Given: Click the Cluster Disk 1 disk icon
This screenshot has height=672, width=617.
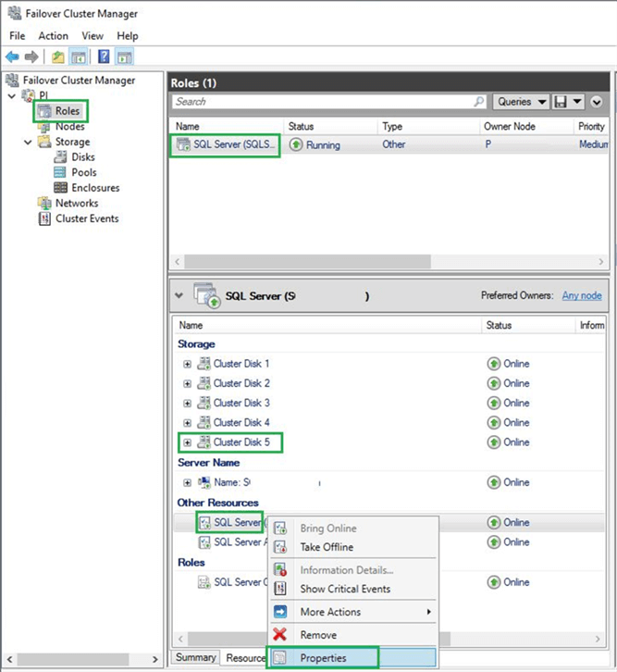Looking at the screenshot, I should [204, 364].
